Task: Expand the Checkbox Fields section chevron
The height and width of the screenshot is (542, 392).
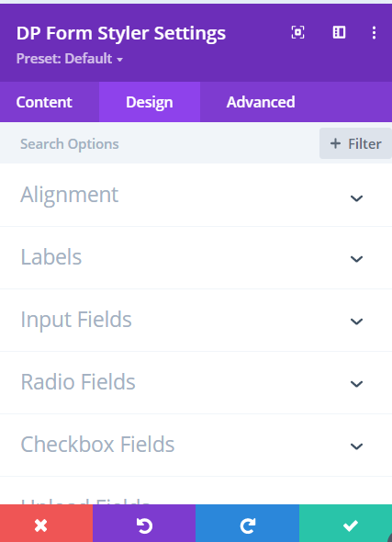Action: pyautogui.click(x=356, y=446)
